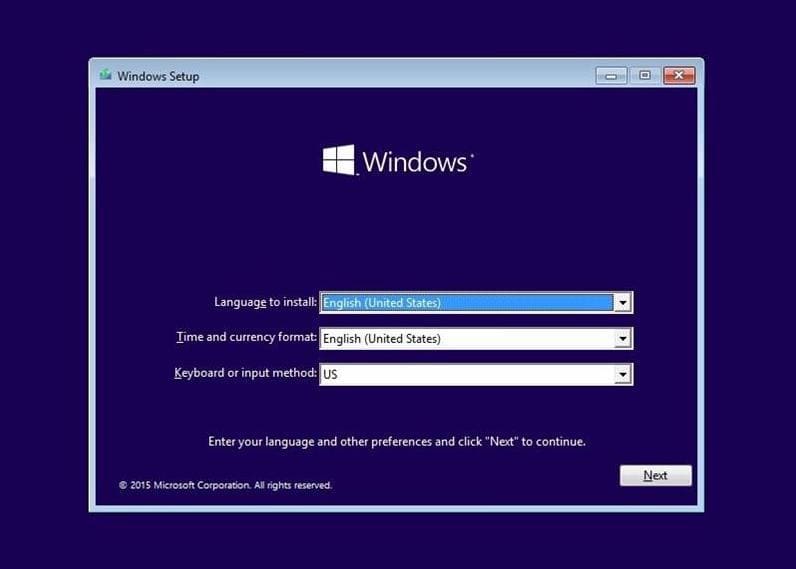Select the highlighted Language to install field
The height and width of the screenshot is (569, 796).
[x=466, y=303]
